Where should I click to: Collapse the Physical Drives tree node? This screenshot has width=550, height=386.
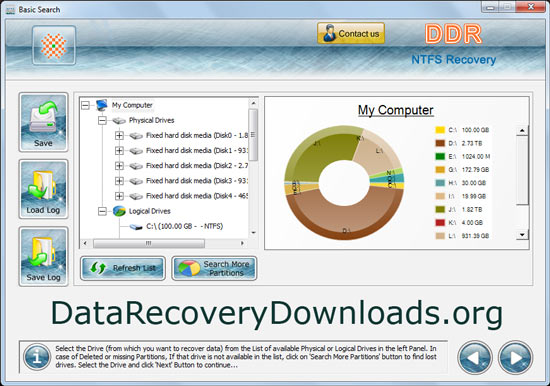click(x=102, y=120)
